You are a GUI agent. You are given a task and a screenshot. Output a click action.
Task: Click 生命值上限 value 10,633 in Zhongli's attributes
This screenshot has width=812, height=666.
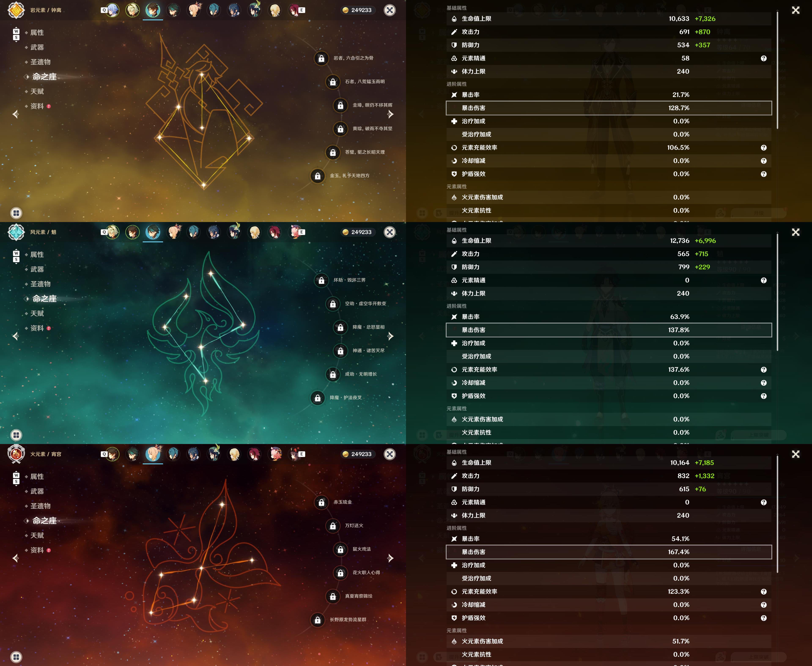pyautogui.click(x=679, y=18)
